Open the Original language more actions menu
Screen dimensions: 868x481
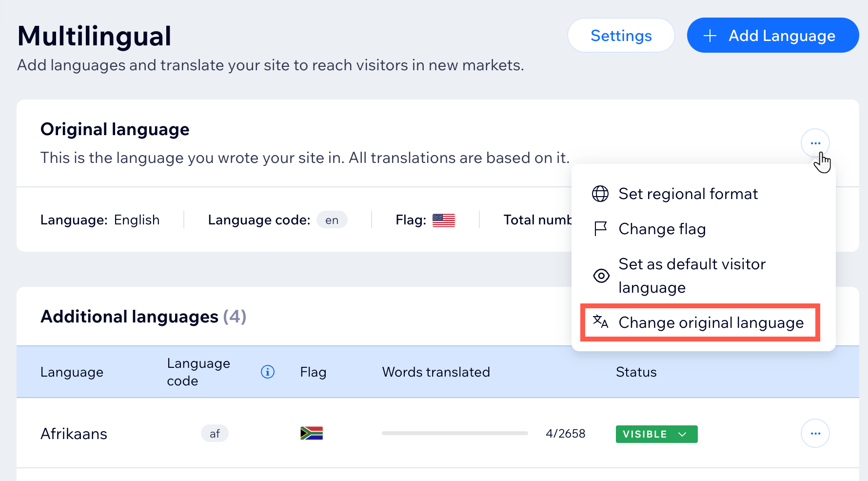click(815, 143)
